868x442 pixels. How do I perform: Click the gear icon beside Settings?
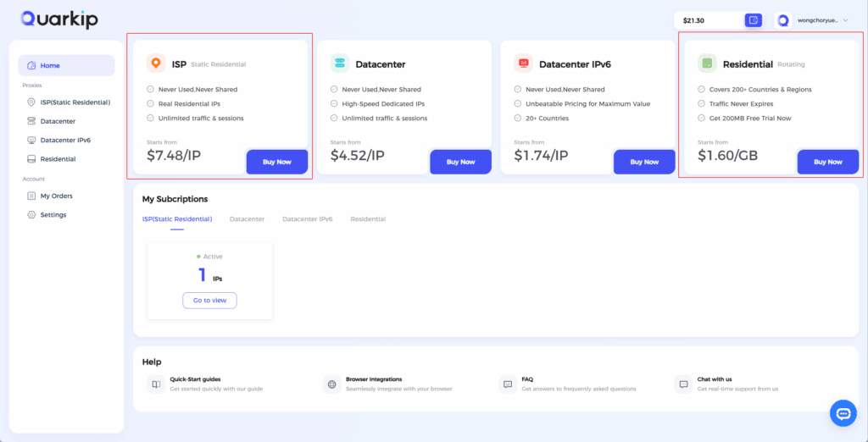point(31,214)
